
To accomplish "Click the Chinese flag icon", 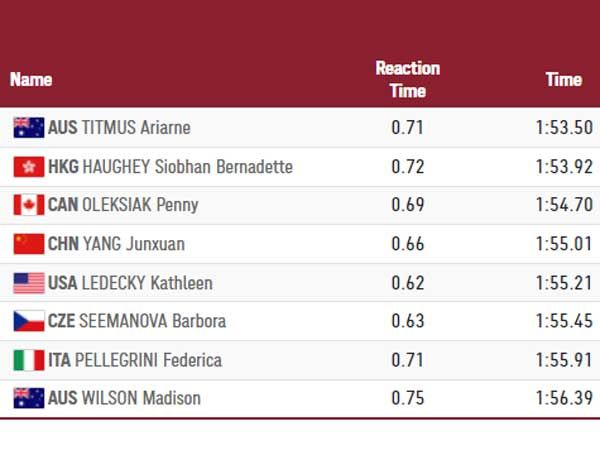I will click(x=29, y=244).
